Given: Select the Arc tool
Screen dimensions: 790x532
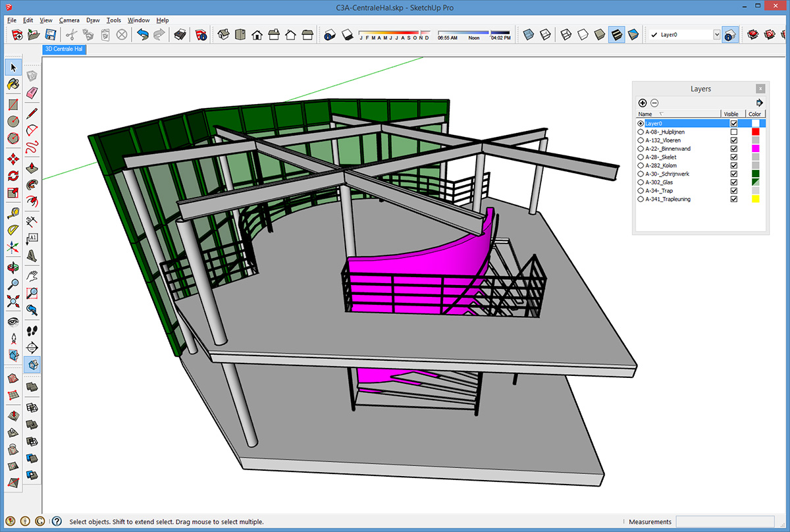Looking at the screenshot, I should 32,130.
